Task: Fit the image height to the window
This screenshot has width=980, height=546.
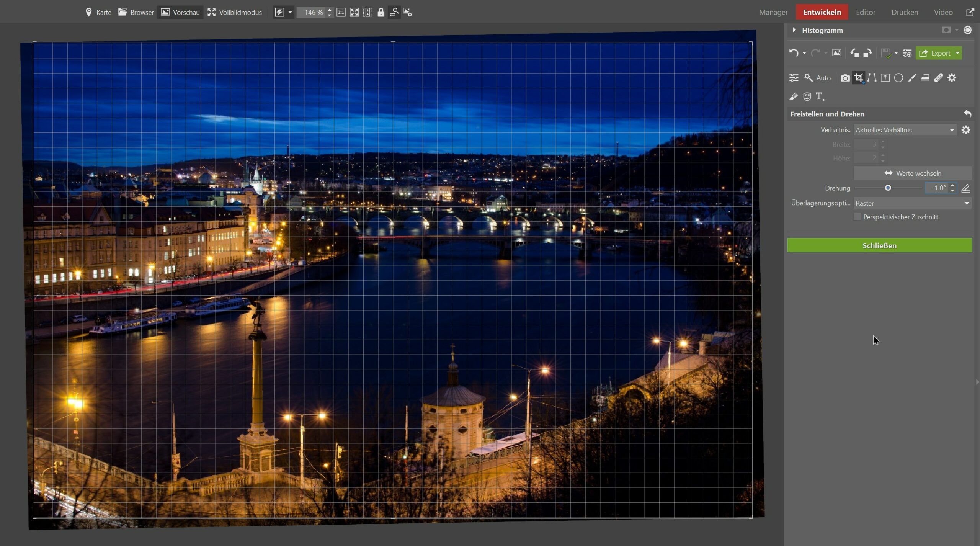Action: pyautogui.click(x=368, y=12)
